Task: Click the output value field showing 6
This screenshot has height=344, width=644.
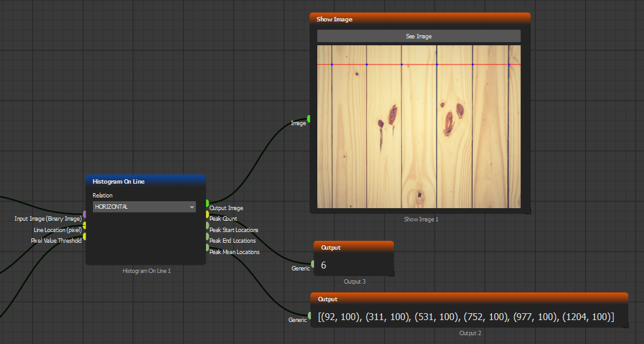Action: tap(354, 265)
